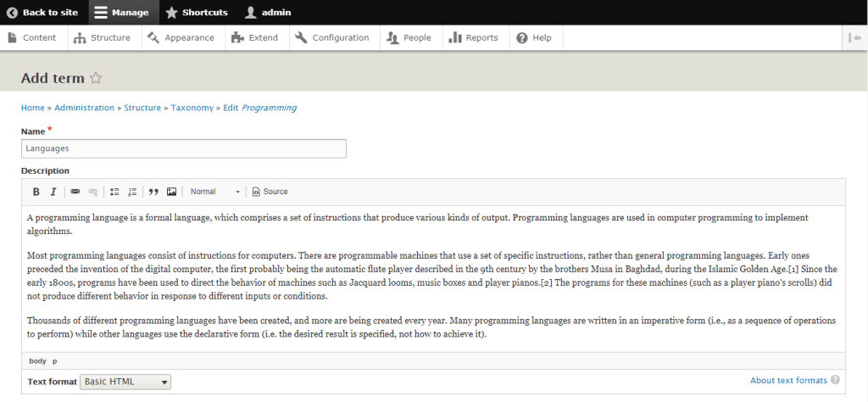
Task: Select the body element in editor path
Action: coord(37,361)
